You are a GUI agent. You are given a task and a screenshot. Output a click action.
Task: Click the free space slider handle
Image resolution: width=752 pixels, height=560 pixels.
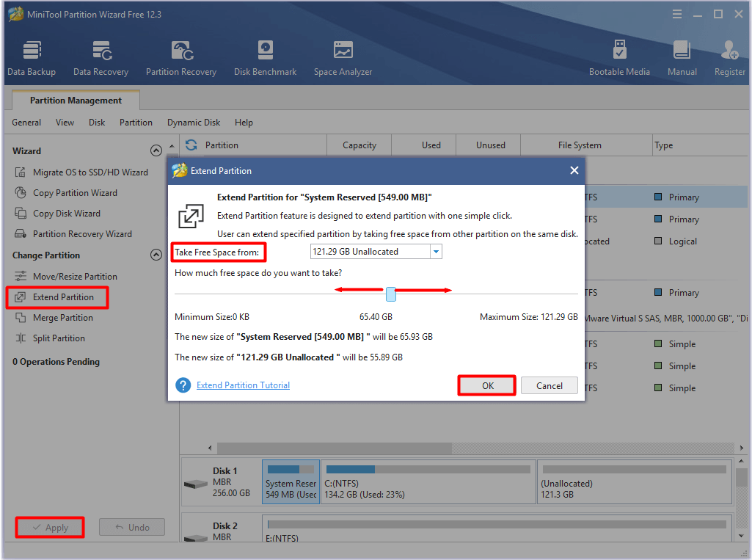point(391,294)
